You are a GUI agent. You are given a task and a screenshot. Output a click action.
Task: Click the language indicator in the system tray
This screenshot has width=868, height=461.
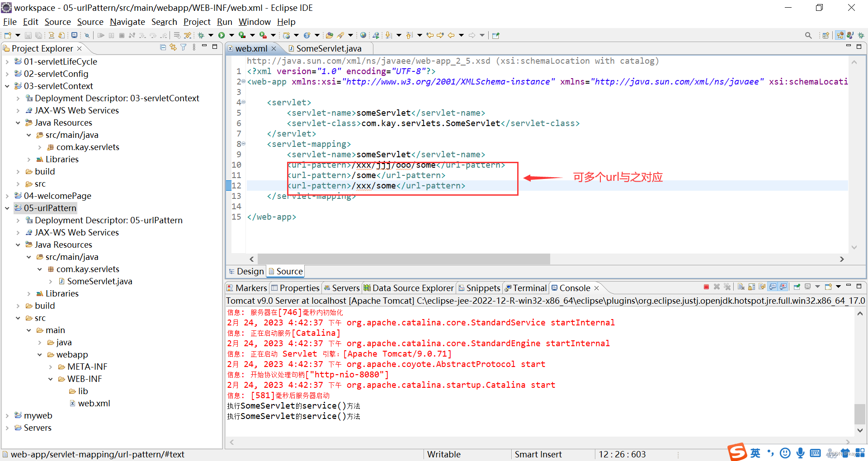click(x=755, y=452)
